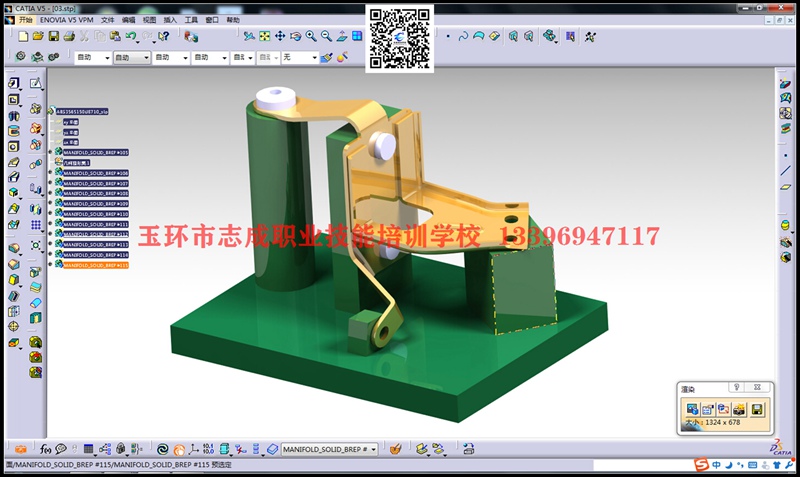Open the MANIFOLD_SOLID_BREP selector dropdown at bottom

pyautogui.click(x=330, y=449)
